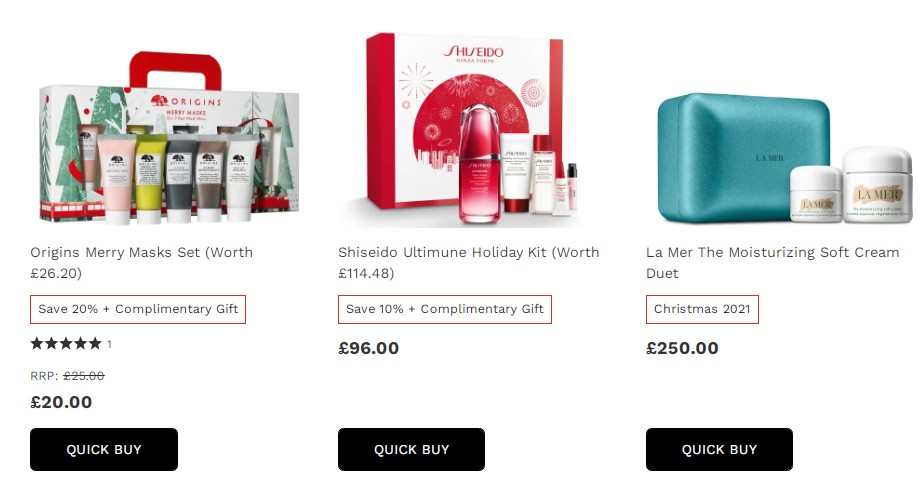Click the last star in the Origins rating
The height and width of the screenshot is (482, 924).
pos(95,344)
